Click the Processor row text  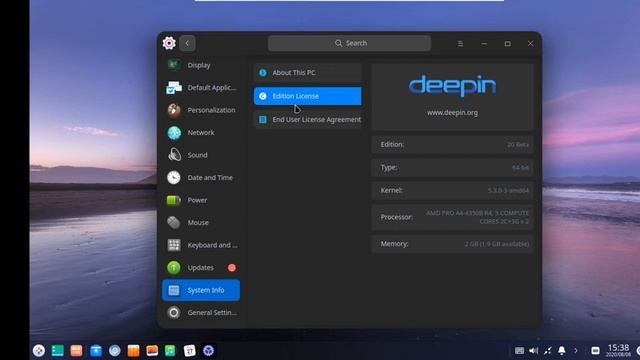coord(477,217)
